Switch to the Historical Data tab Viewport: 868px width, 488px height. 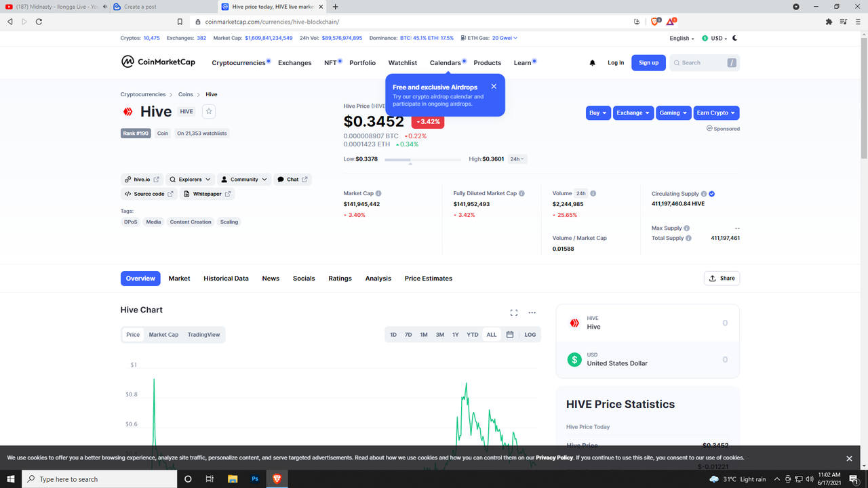(226, 279)
